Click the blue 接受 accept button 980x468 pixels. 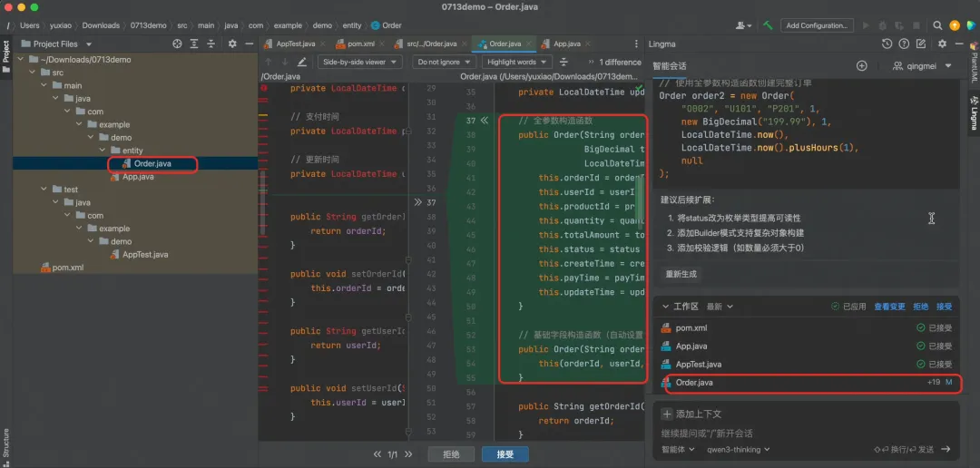(505, 454)
